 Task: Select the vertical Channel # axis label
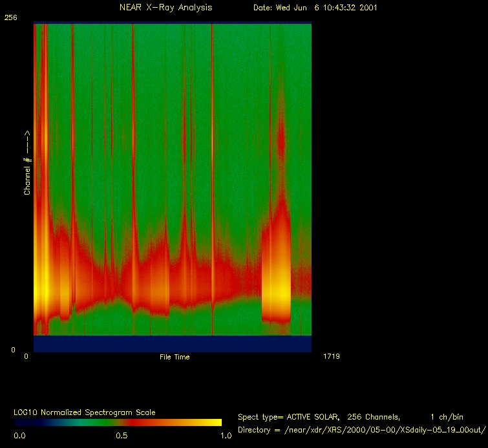coord(28,163)
